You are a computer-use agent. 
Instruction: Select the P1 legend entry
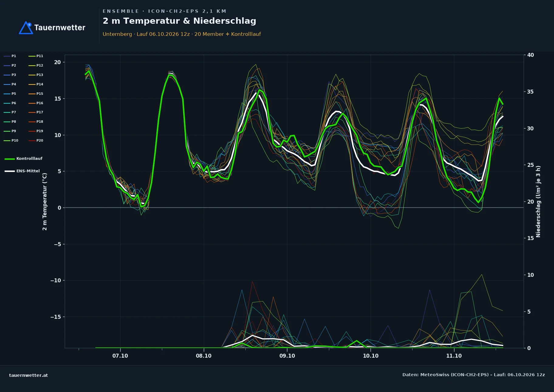click(10, 56)
